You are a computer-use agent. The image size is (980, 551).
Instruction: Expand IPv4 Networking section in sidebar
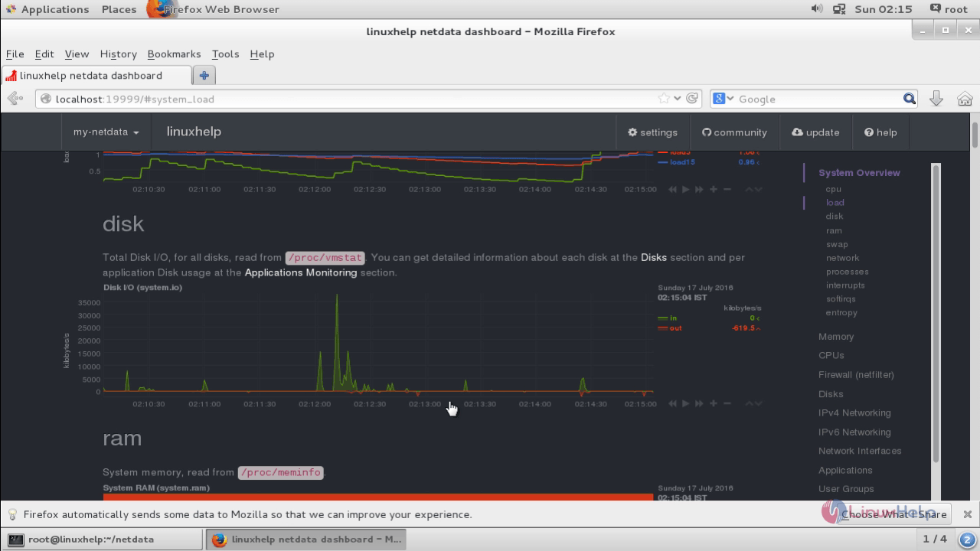tap(854, 413)
